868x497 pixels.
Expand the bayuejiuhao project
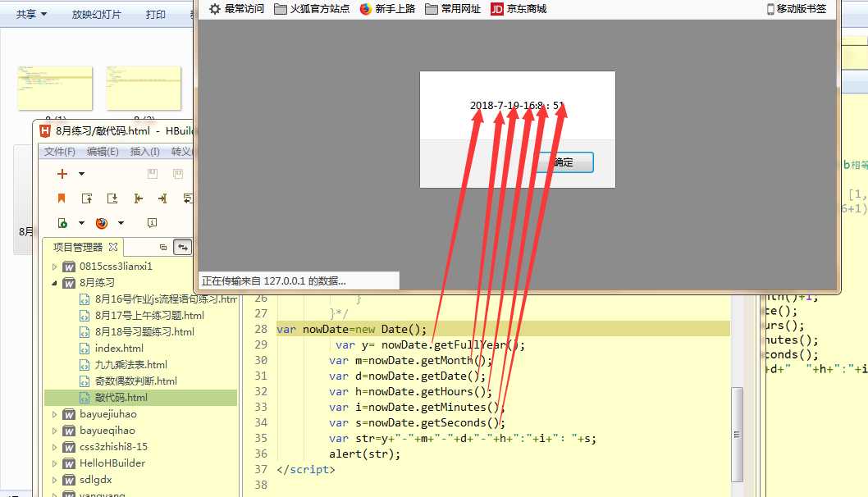click(x=54, y=414)
